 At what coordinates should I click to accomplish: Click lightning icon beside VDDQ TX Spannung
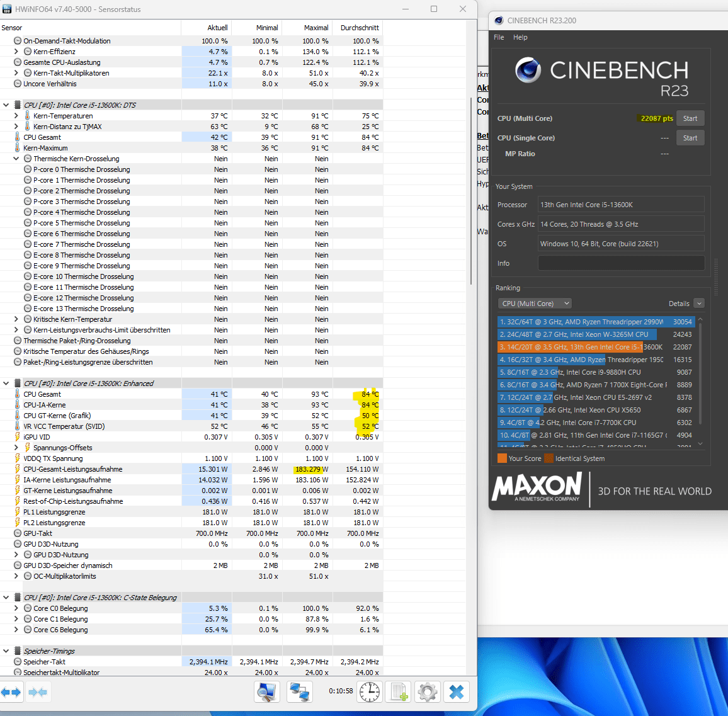[x=17, y=458]
